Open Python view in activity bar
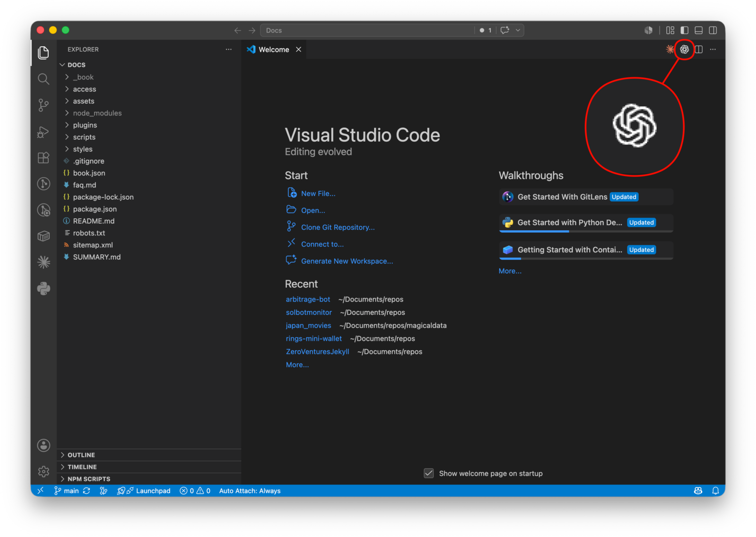This screenshot has width=756, height=537. [x=43, y=289]
